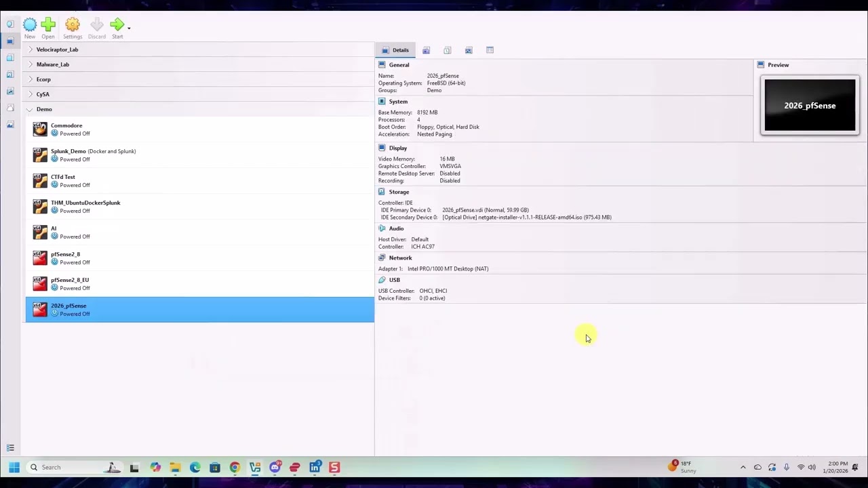Open the red S app on taskbar
Screen dimensions: 868x488
point(334,467)
